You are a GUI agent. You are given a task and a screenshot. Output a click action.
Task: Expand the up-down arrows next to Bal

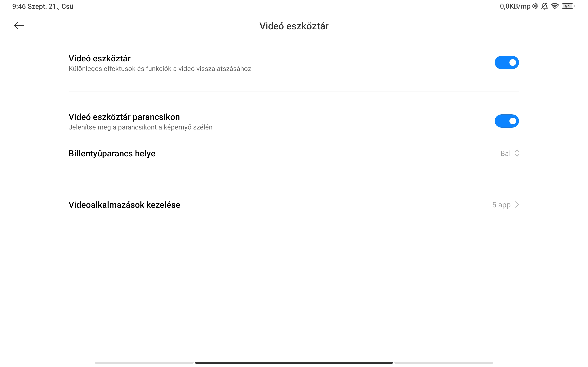pyautogui.click(x=517, y=153)
